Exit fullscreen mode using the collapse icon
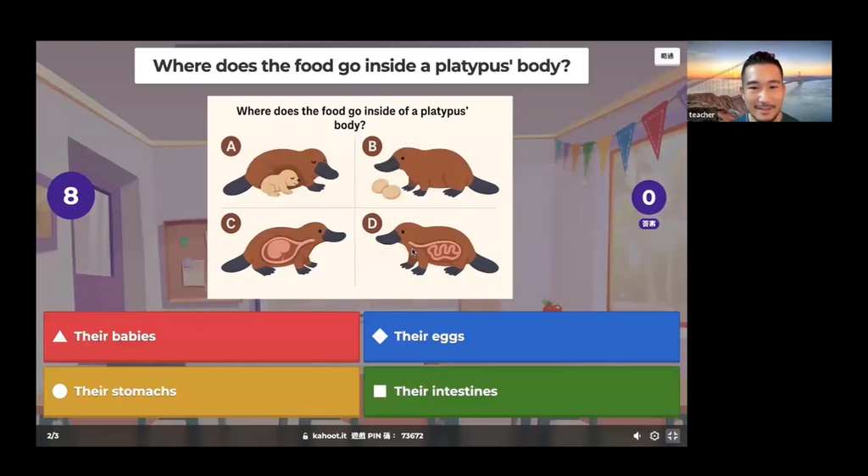The image size is (868, 476). 672,436
